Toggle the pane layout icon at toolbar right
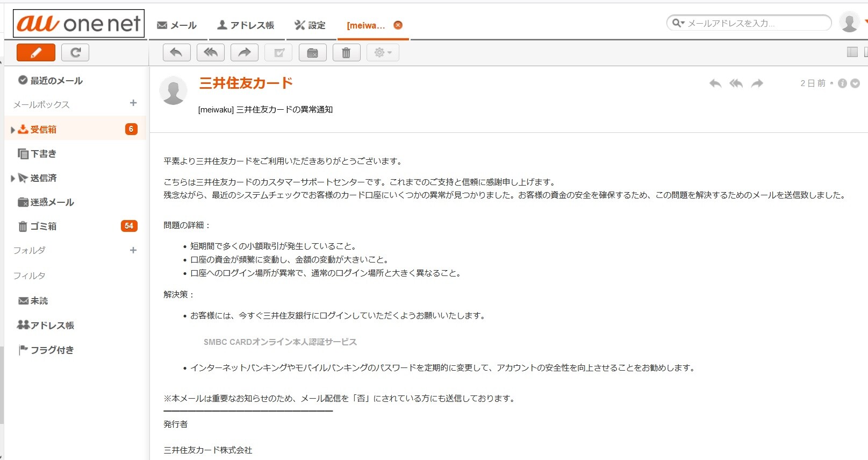Viewport: 868px width, 460px height. 852,52
